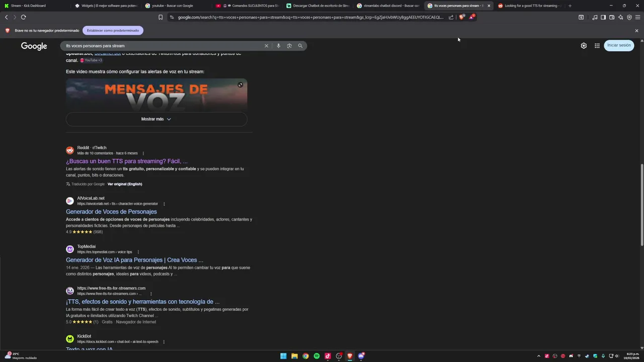This screenshot has height=362, width=644.
Task: Click the browser address bar URL
Action: coord(310,17)
